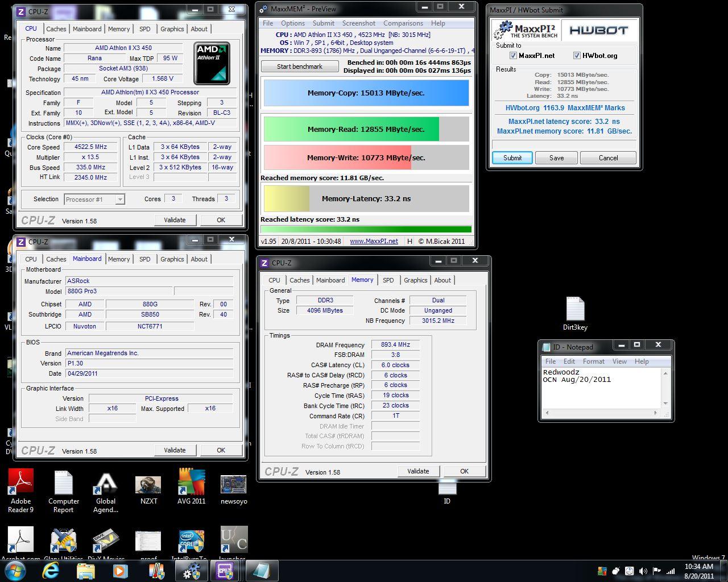Launch the UC launcher desktop shortcut

tap(234, 544)
